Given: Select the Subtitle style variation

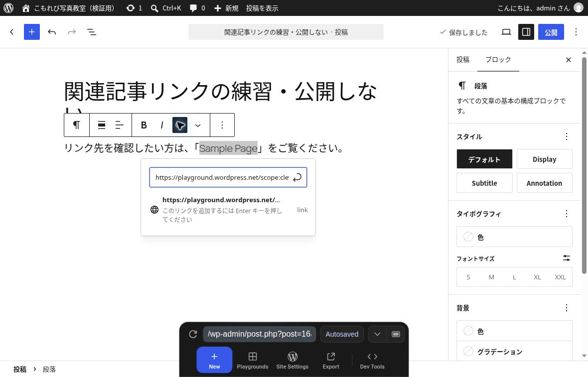Looking at the screenshot, I should [x=484, y=183].
